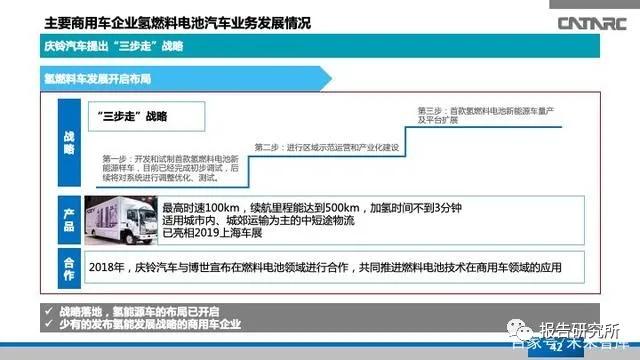The width and height of the screenshot is (640, 360).
Task: Click the "三步走"战略 text box
Action: [147, 117]
